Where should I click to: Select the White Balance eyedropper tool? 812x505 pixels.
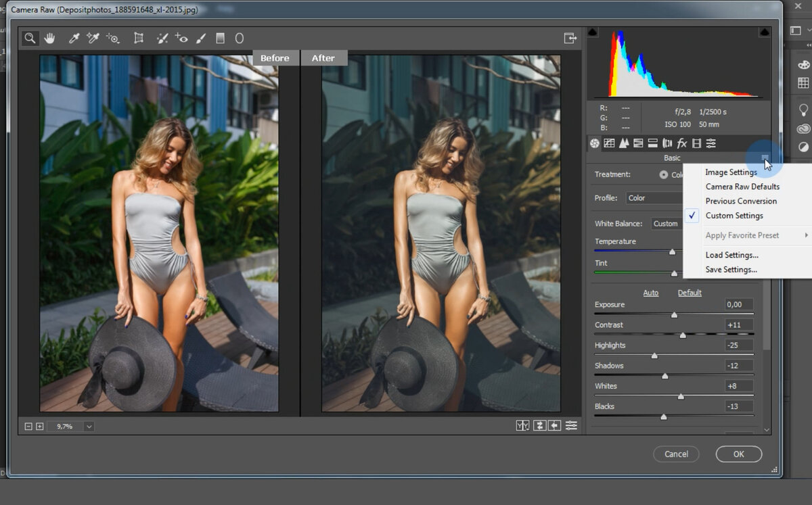(x=74, y=39)
